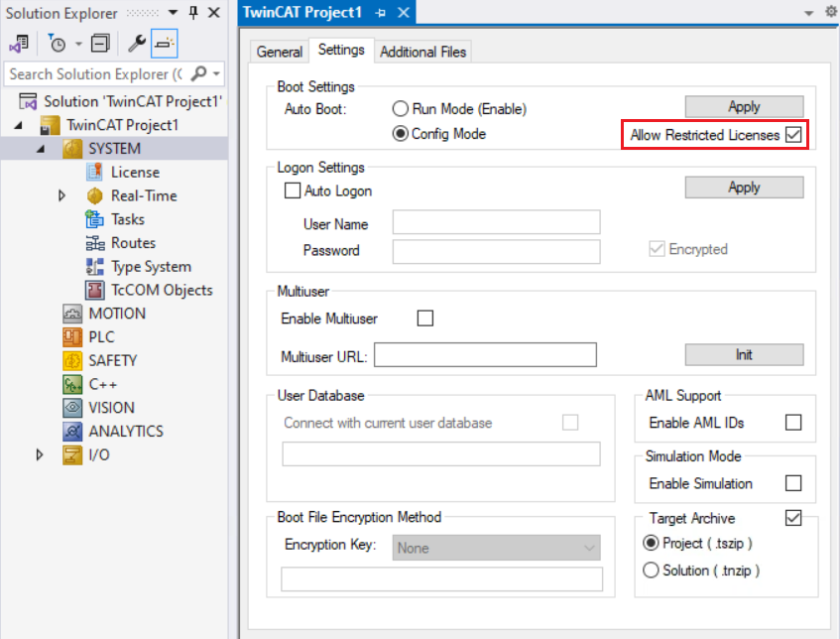The height and width of the screenshot is (639, 840).
Task: Click the Init button
Action: click(x=744, y=354)
